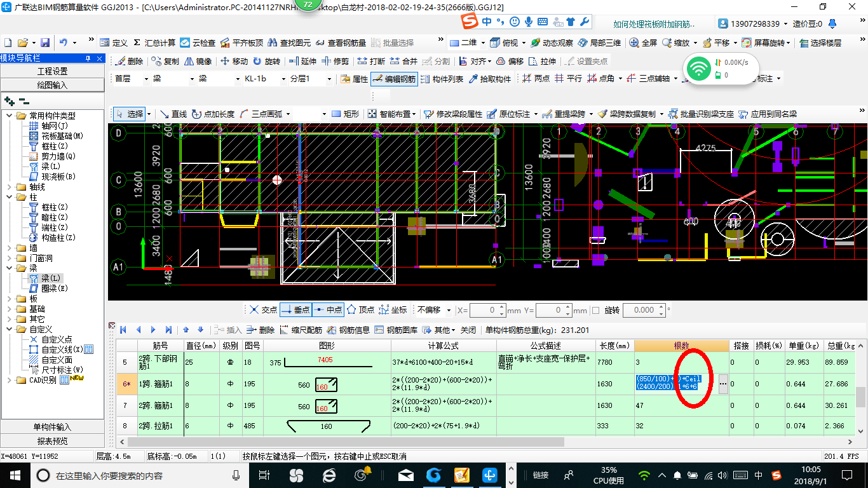Toggle 垂点 perpendicular snap

click(x=295, y=309)
